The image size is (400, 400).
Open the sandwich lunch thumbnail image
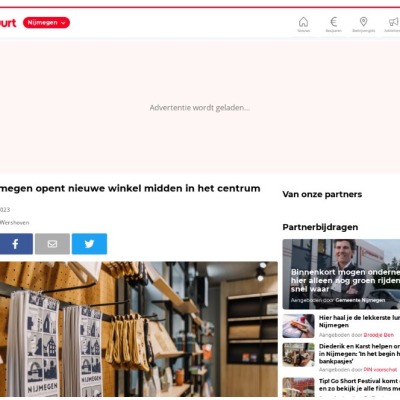tap(299, 326)
